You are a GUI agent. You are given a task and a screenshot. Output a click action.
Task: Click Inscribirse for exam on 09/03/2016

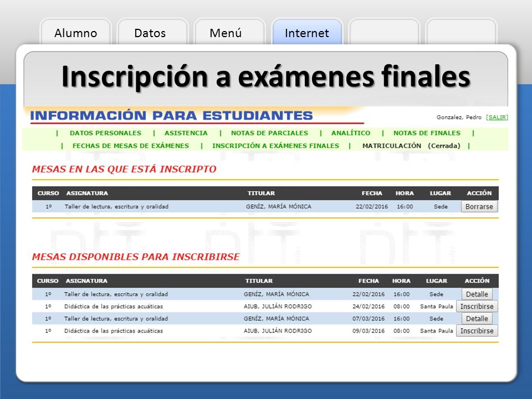pyautogui.click(x=477, y=331)
